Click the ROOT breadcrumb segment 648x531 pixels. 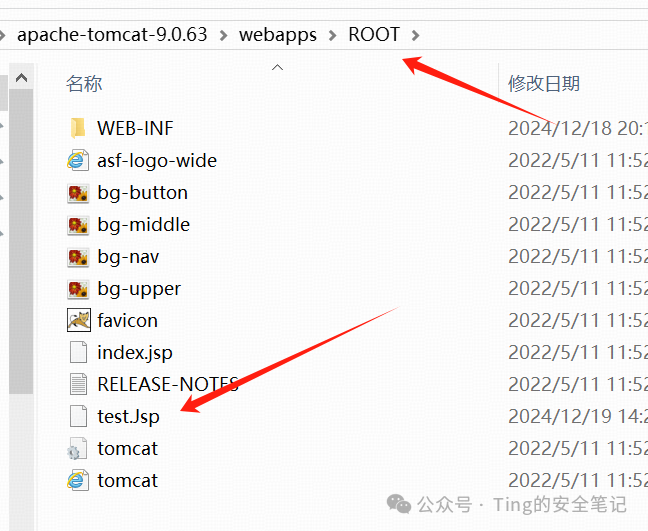[374, 34]
